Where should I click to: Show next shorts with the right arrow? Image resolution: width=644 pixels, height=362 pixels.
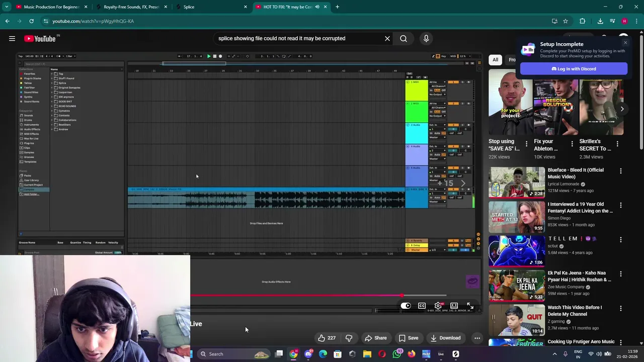622,109
